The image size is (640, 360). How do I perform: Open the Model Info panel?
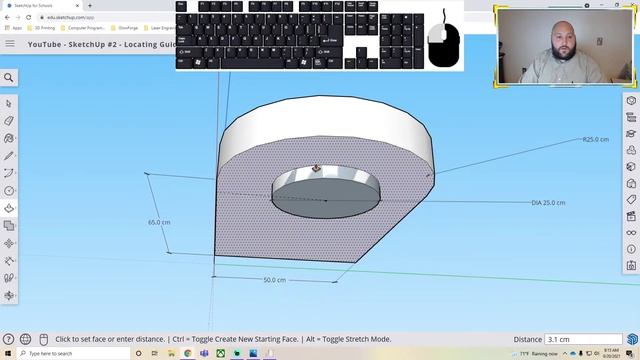[x=631, y=249]
